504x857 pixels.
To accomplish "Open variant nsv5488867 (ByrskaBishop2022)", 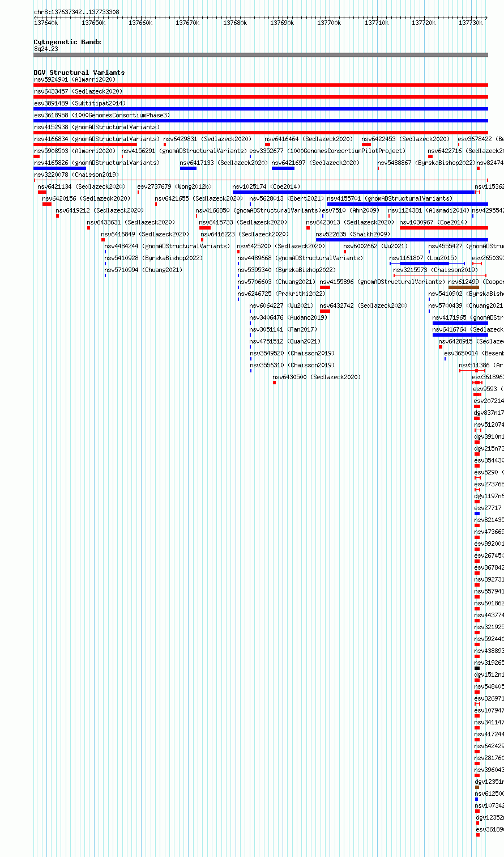I will coord(426,163).
